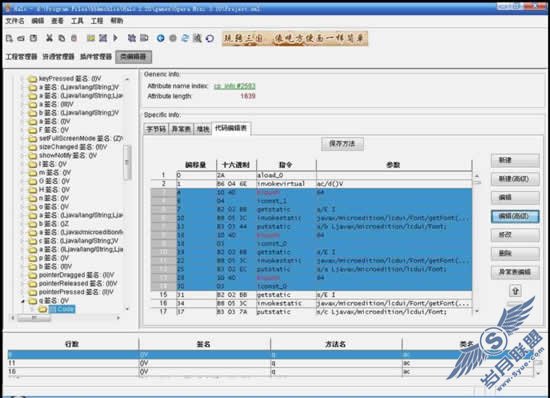Click the dark play arrow run icon
550x398 pixels.
click(115, 38)
